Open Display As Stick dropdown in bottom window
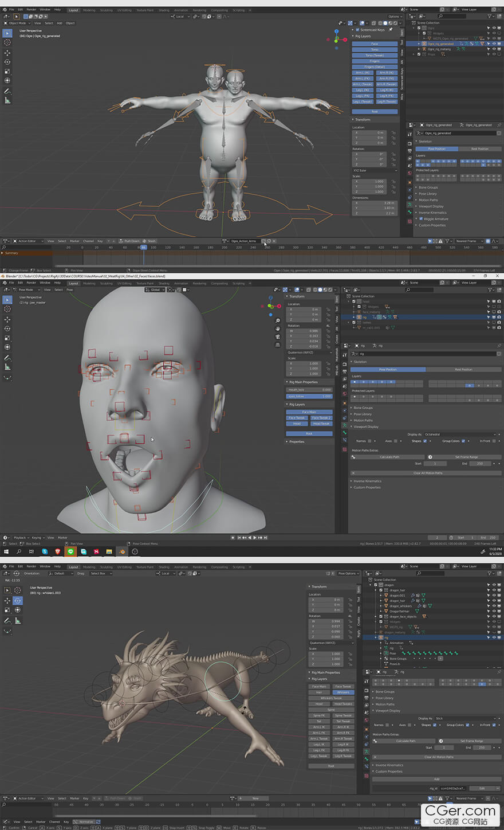Viewport: 504px width, 830px height. pos(466,718)
